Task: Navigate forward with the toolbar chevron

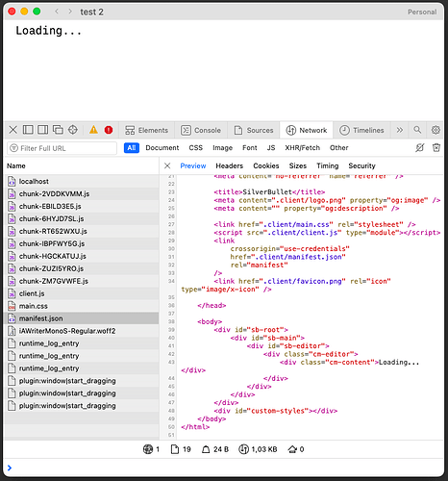Action: tap(70, 12)
